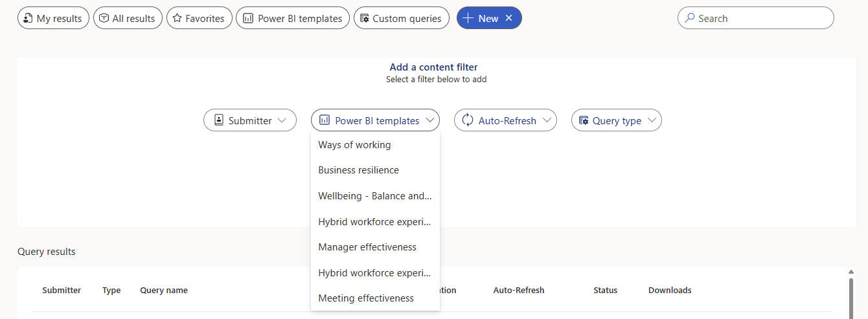Expand the Auto-Refresh filter dropdown
Screen dimensions: 868x319
[x=505, y=120]
